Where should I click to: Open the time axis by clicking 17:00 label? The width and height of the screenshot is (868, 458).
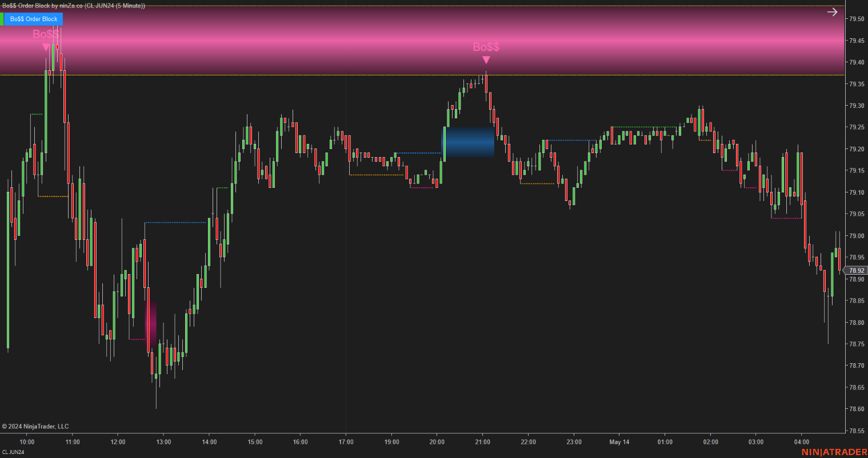347,441
